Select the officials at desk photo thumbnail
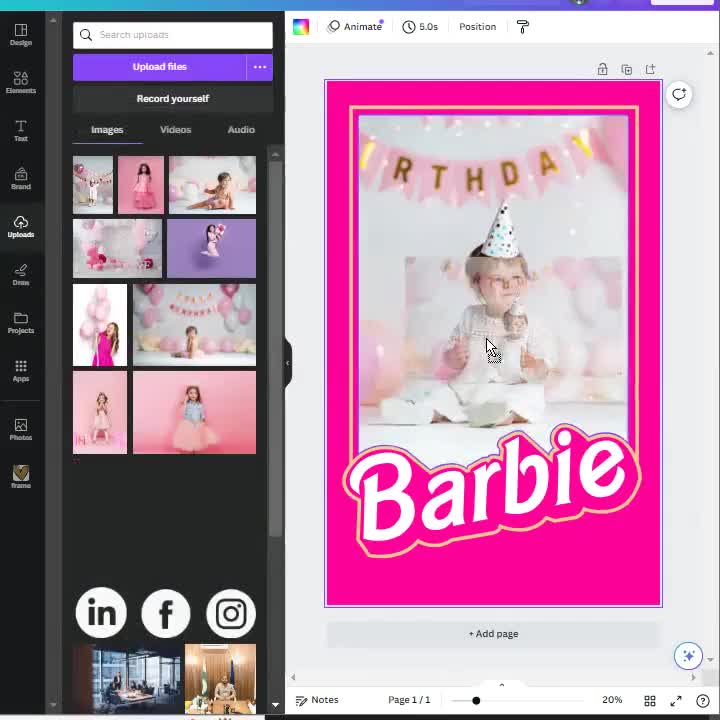Screen dimensions: 720x720 coord(220,679)
